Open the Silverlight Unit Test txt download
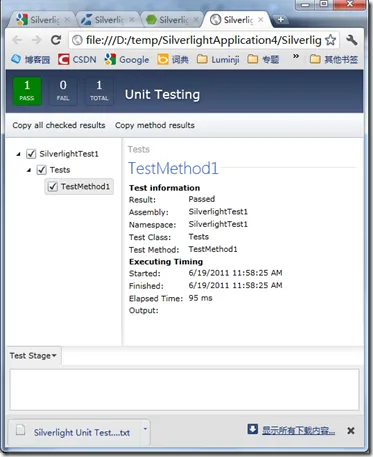This screenshot has width=373, height=457. pyautogui.click(x=82, y=433)
